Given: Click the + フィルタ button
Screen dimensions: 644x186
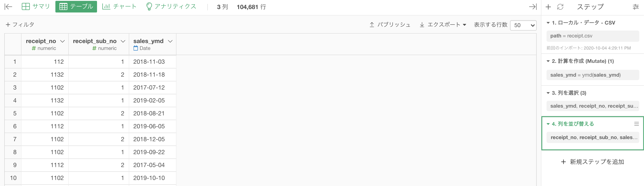Looking at the screenshot, I should (x=20, y=25).
